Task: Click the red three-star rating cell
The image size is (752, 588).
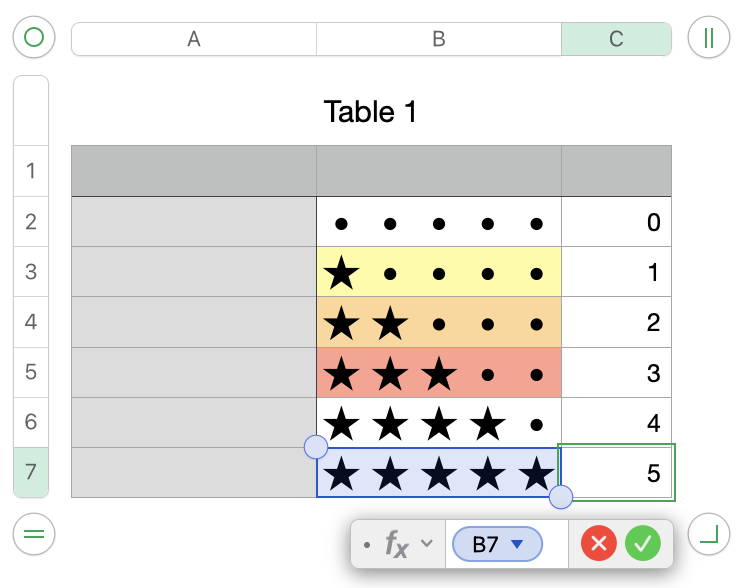Action: [438, 372]
